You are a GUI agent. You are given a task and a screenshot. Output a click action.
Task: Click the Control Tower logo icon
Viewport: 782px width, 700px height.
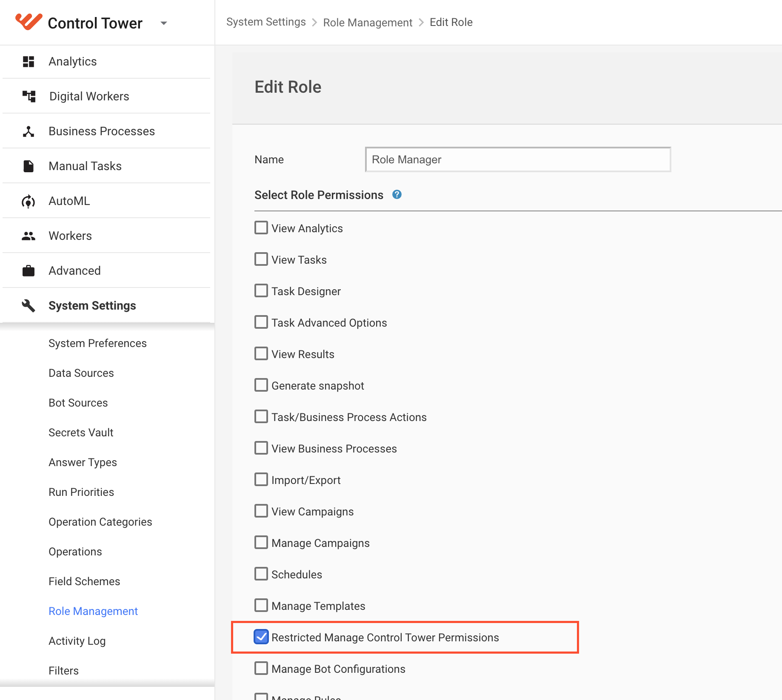(x=29, y=22)
